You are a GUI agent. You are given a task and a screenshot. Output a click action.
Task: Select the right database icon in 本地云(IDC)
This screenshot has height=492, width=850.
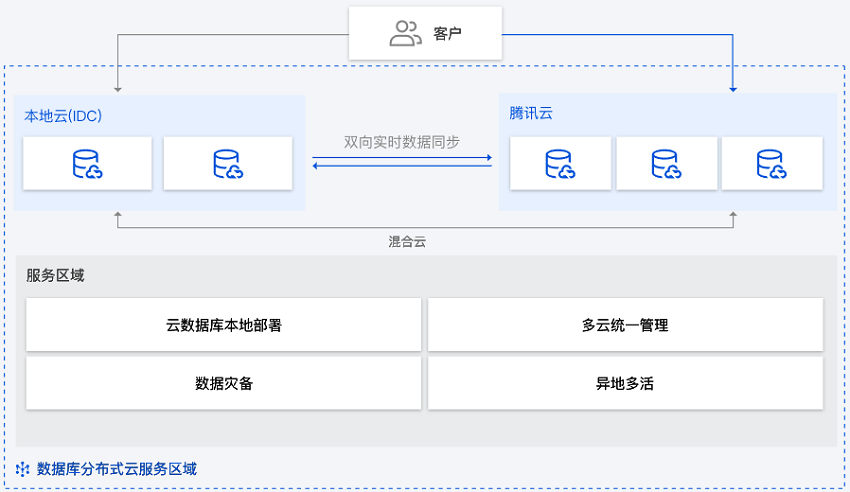[x=228, y=164]
